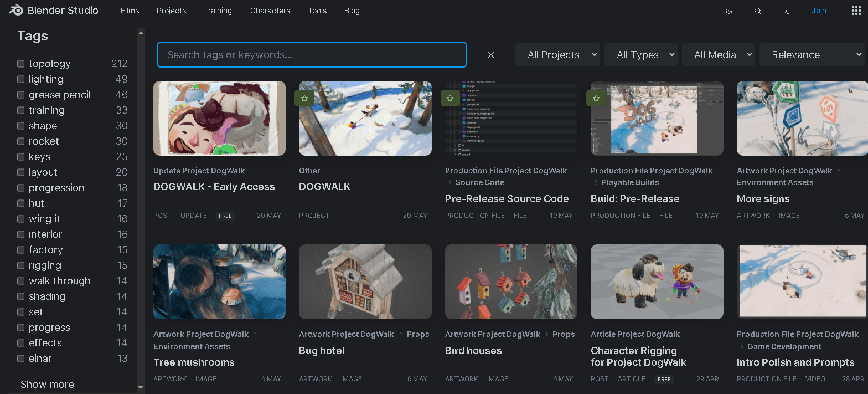The image size is (868, 394).
Task: Enable the walk through tag checkbox
Action: click(20, 281)
